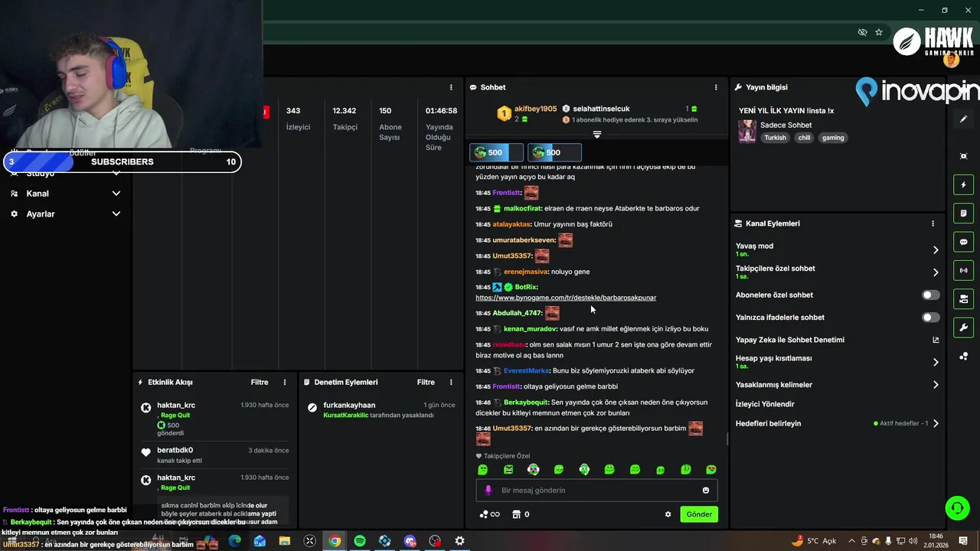The image size is (980, 551).
Task: Open Google Chrome from the taskbar
Action: (x=335, y=541)
